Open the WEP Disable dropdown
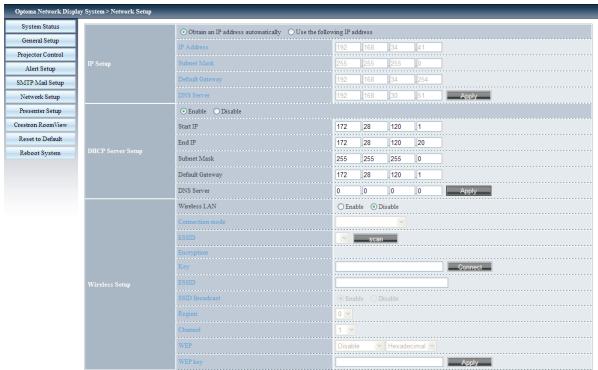Image resolution: width=598 pixels, height=370 pixels. click(359, 346)
